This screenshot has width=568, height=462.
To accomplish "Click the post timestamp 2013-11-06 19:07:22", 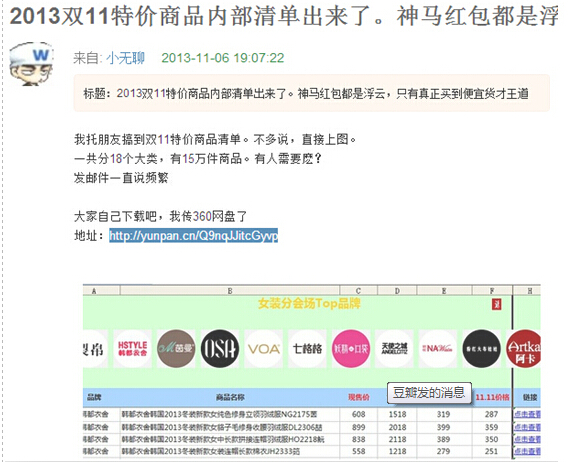I will [x=222, y=58].
